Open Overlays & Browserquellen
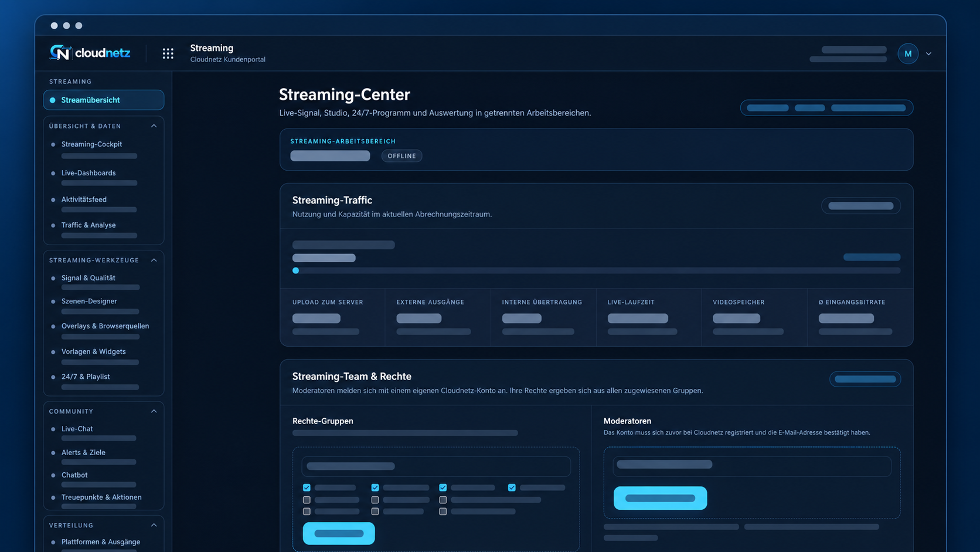Screen dimensions: 980x552 (x=105, y=326)
